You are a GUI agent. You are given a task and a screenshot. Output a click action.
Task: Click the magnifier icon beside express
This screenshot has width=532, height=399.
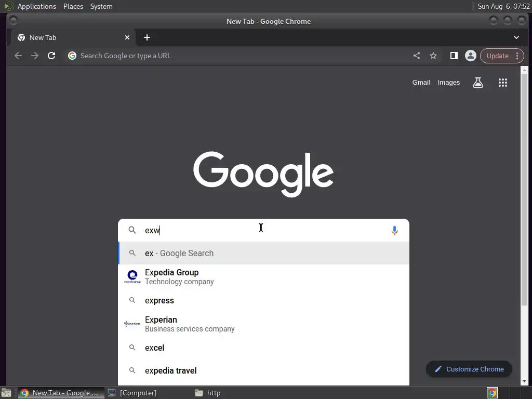point(132,300)
